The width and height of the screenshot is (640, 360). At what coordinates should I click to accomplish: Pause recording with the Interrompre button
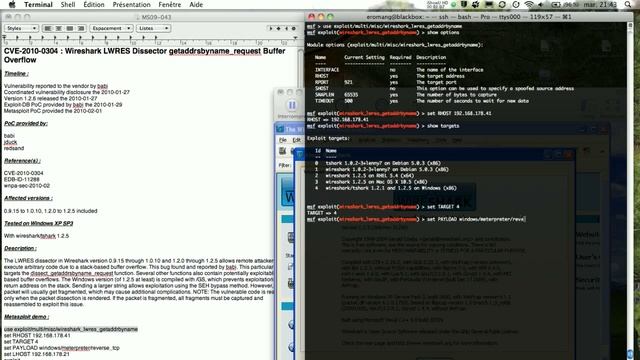pyautogui.click(x=292, y=106)
